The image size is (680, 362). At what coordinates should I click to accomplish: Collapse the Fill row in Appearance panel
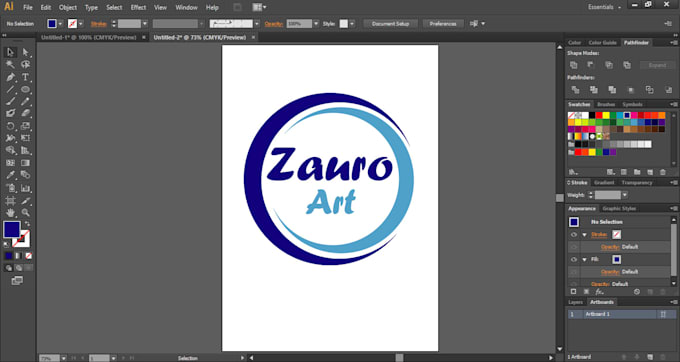click(x=585, y=259)
